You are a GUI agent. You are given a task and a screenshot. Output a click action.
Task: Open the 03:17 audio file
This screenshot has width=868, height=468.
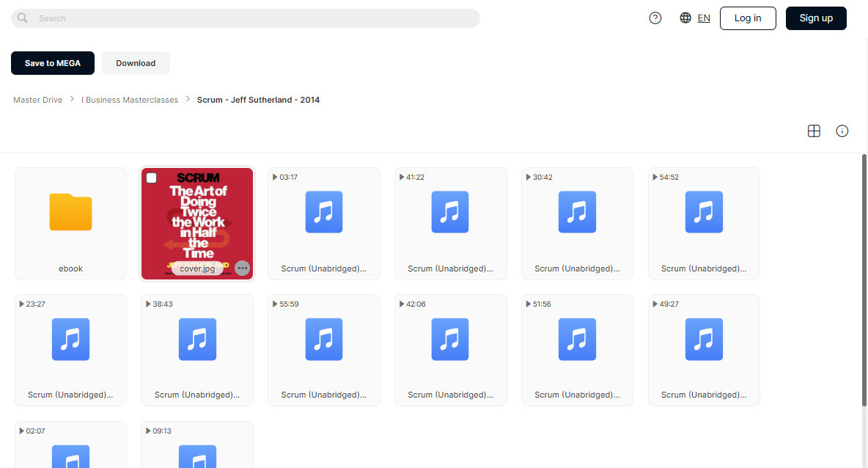[x=324, y=224]
